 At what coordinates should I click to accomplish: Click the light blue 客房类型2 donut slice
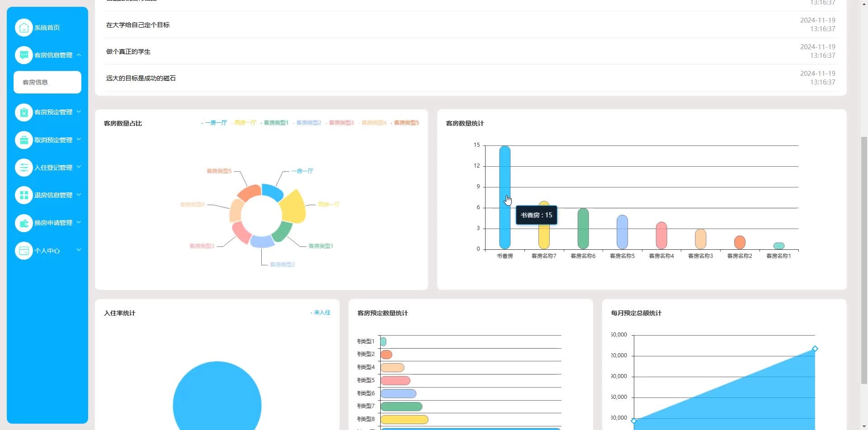click(262, 242)
